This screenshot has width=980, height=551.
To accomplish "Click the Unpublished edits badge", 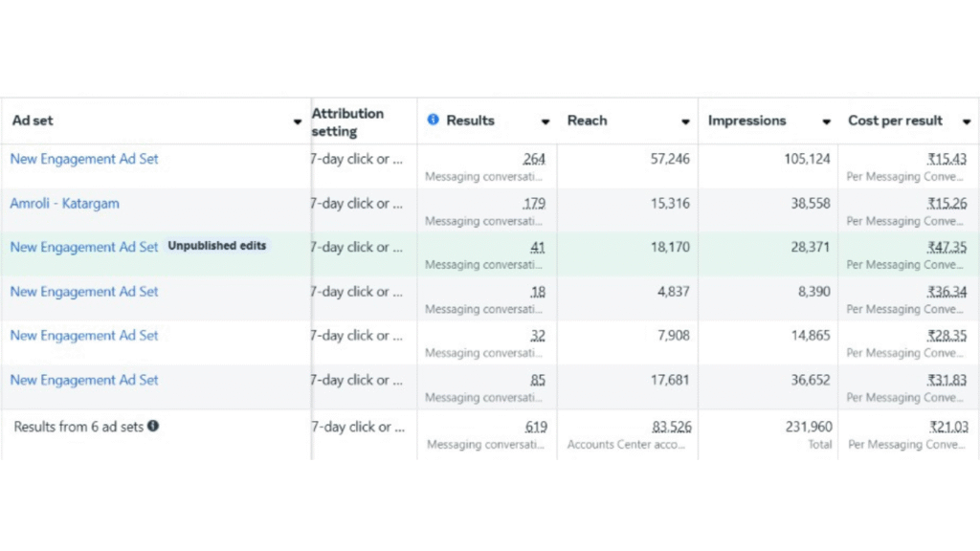I will [217, 246].
